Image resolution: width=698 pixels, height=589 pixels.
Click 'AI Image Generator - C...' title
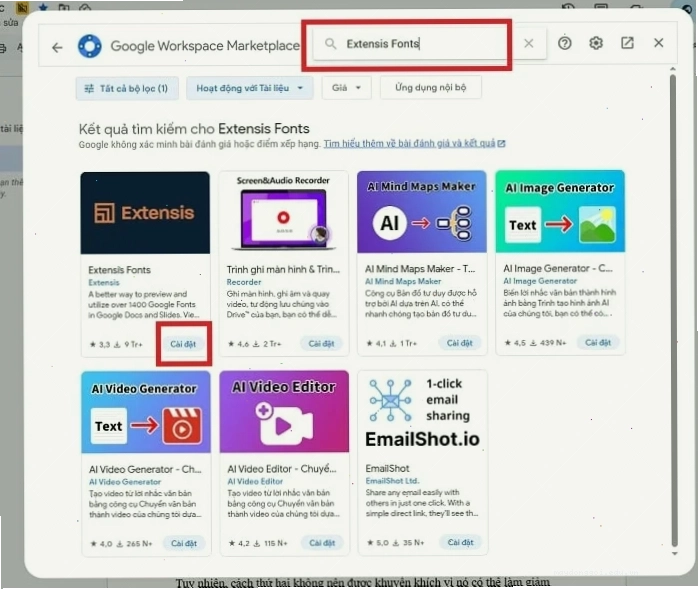click(558, 268)
